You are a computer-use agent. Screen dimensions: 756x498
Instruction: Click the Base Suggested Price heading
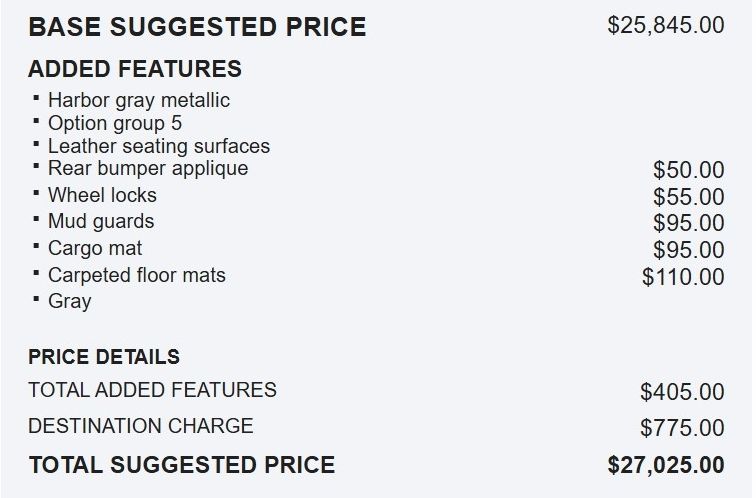pos(197,27)
